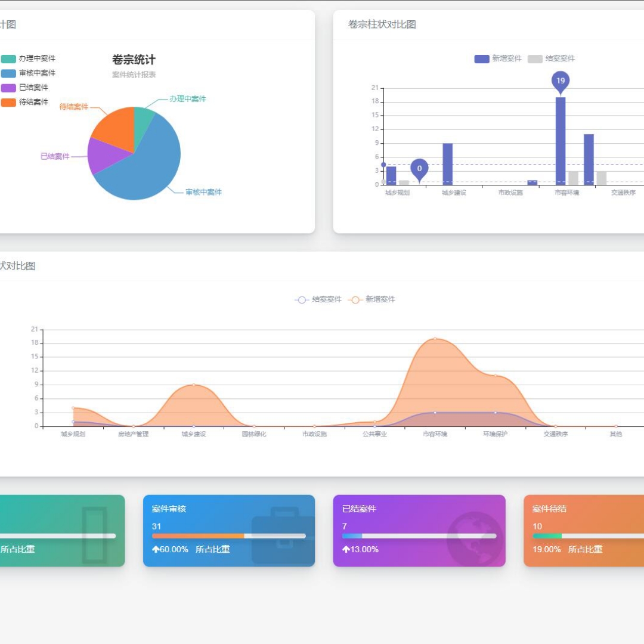Click the 卷宗柱状对比图 panel heading
The image size is (644, 644).
pos(382,24)
